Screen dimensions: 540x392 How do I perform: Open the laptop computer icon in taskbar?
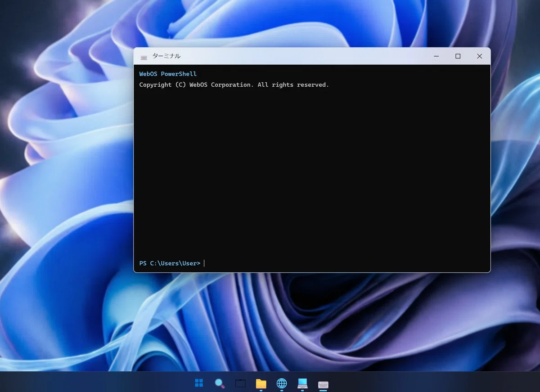point(302,383)
